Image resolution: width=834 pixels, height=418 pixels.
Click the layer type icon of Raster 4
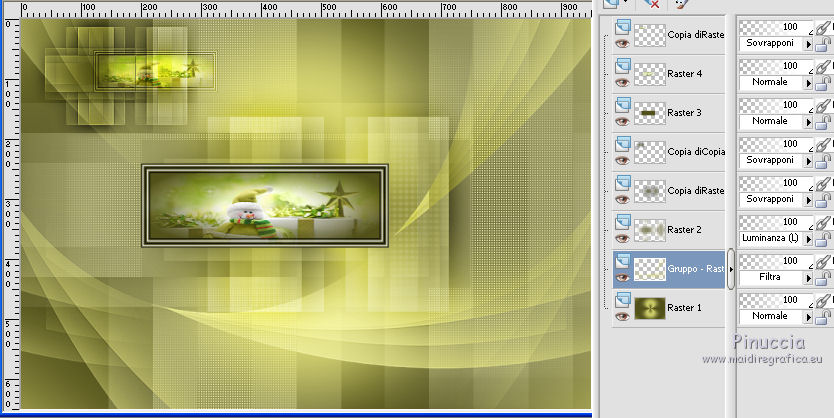623,66
